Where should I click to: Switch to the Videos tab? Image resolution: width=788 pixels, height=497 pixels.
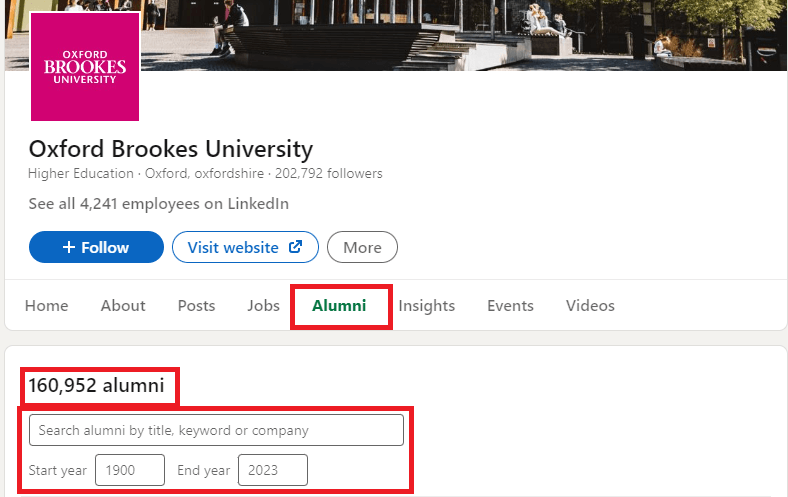click(x=590, y=306)
